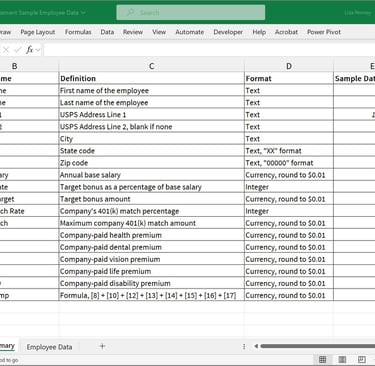
Task: Select cell 'Company-paid life premium'
Action: [152, 271]
